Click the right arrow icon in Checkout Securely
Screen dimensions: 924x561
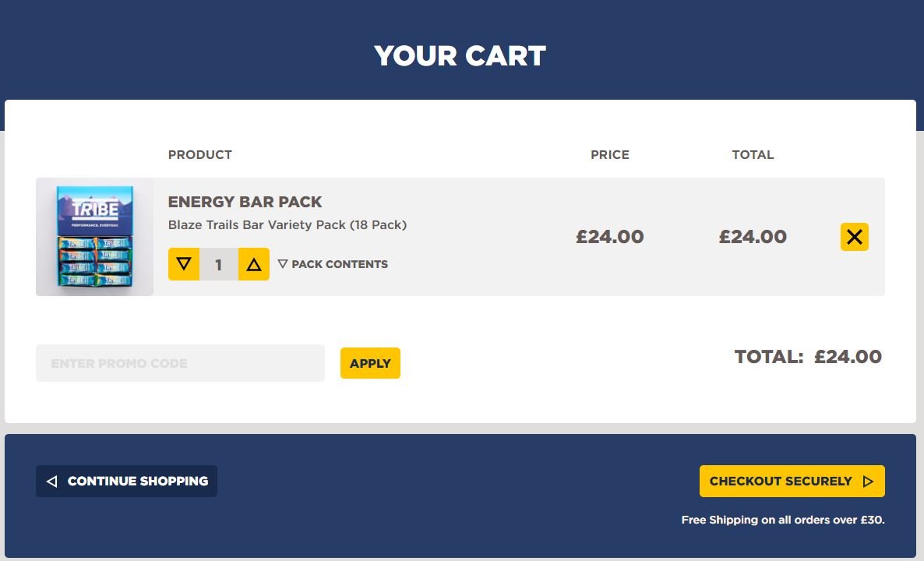(868, 482)
